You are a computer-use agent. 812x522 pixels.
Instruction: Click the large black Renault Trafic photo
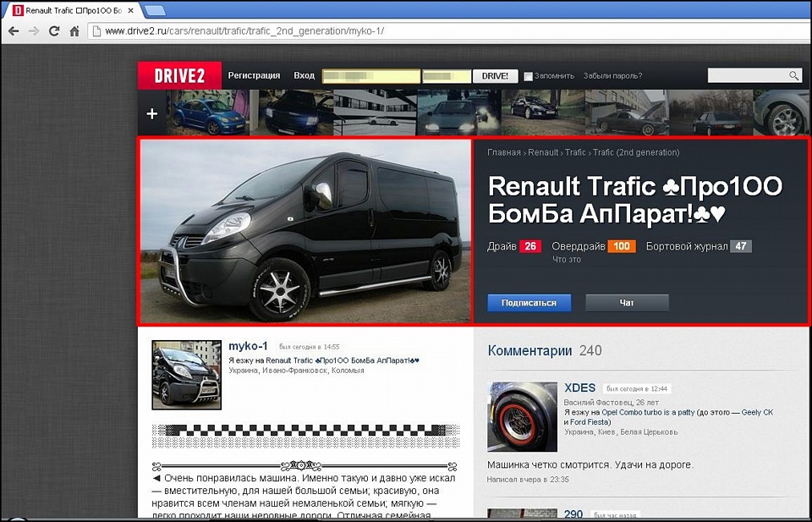coord(305,232)
